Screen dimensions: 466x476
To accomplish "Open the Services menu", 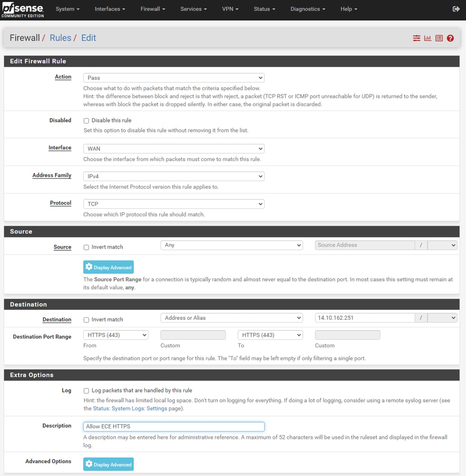I will click(193, 9).
